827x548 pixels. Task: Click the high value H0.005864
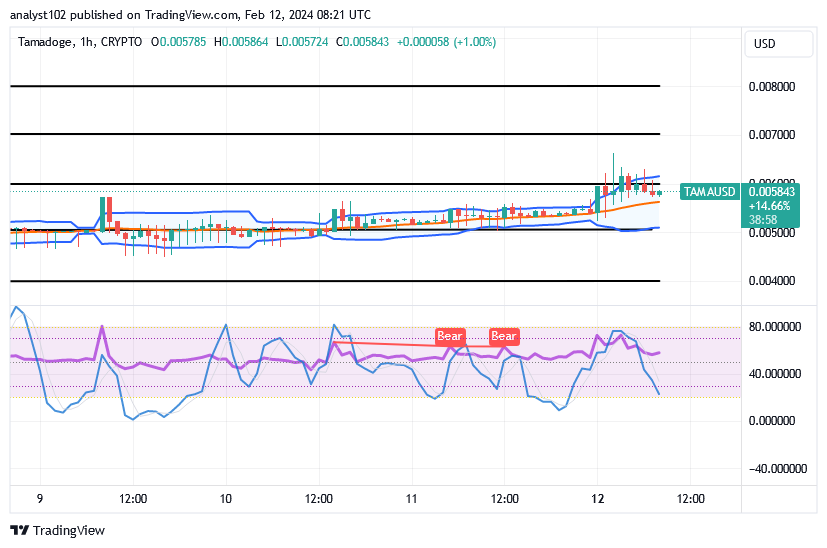click(x=241, y=42)
